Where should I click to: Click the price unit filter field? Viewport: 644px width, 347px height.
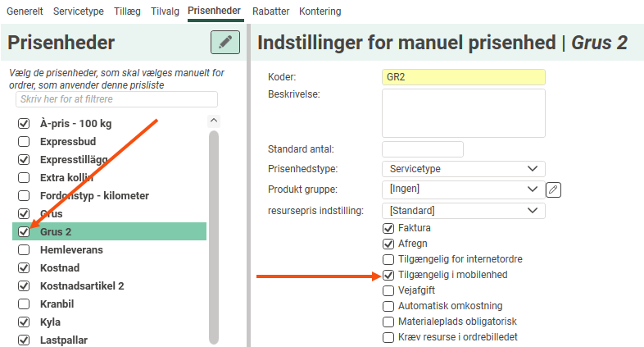[x=116, y=99]
